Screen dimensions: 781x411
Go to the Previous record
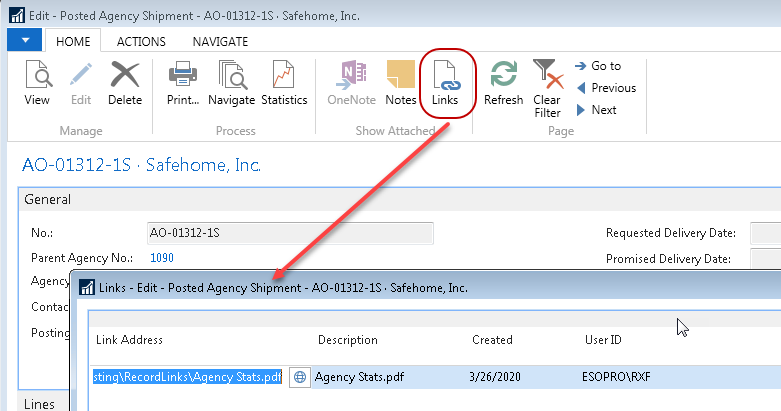[605, 88]
